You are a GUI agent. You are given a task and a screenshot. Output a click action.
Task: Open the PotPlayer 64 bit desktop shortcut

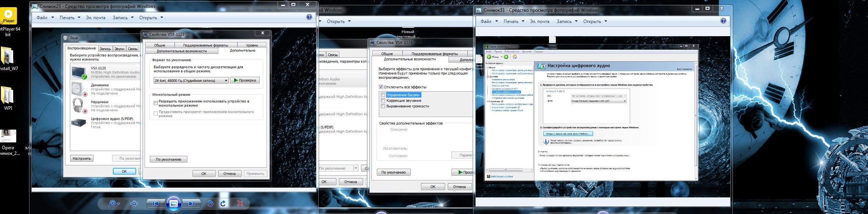[8, 23]
